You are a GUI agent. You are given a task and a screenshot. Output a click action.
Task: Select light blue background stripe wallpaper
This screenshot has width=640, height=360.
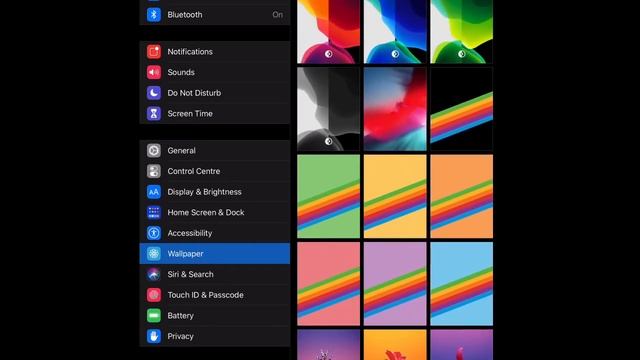click(462, 284)
